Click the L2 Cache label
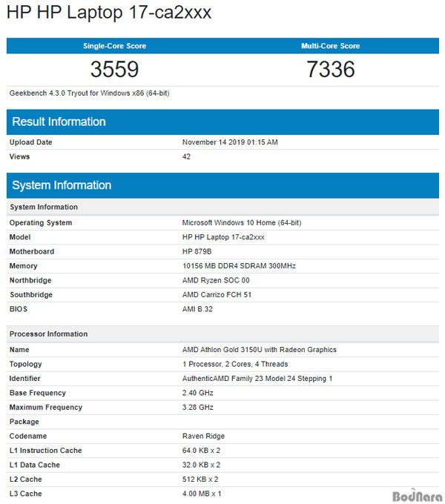The height and width of the screenshot is (504, 445). (26, 480)
